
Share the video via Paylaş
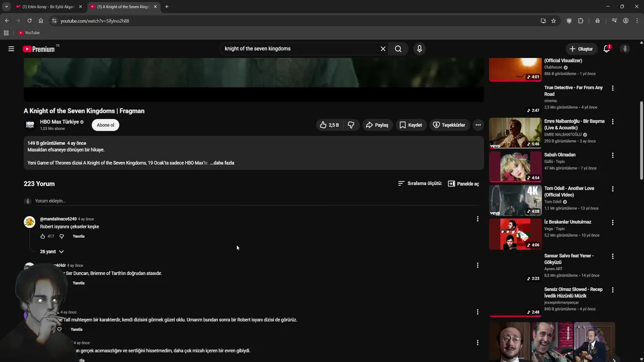(377, 125)
